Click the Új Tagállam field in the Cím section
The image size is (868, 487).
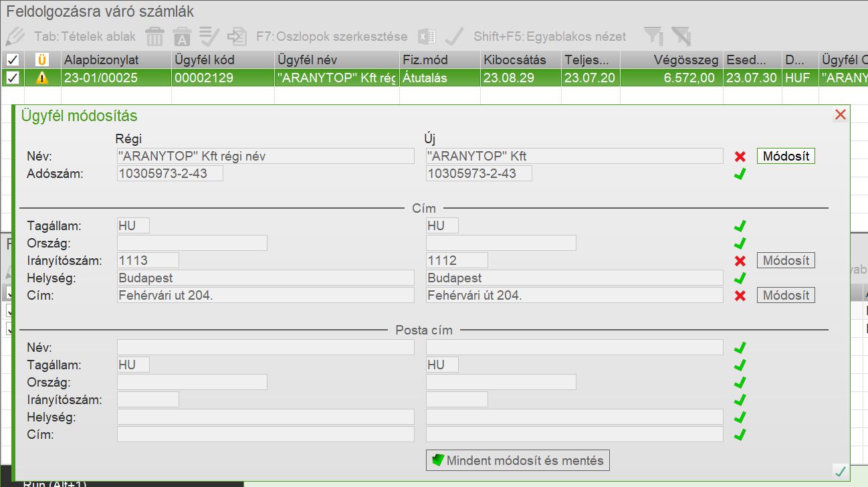point(442,225)
